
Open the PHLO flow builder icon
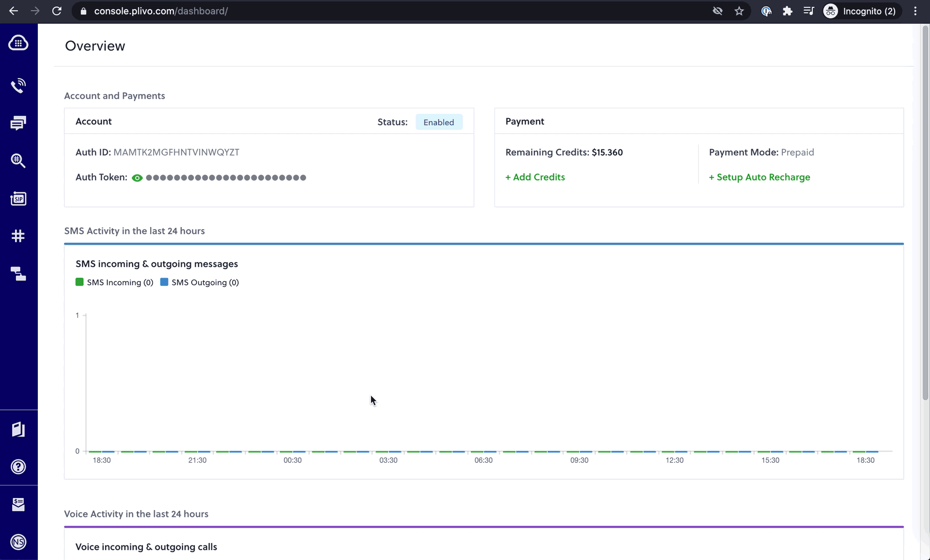click(18, 274)
